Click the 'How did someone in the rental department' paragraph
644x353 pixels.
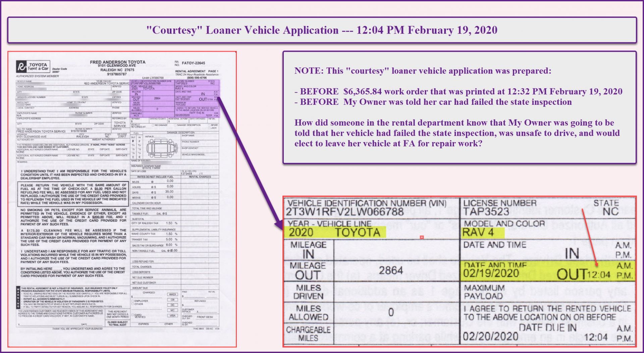point(457,133)
